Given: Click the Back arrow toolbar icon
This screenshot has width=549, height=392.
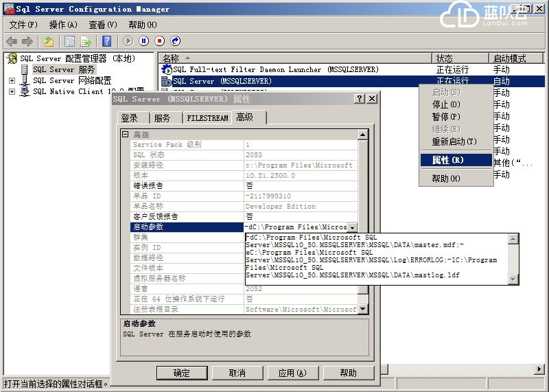Looking at the screenshot, I should pyautogui.click(x=12, y=41).
